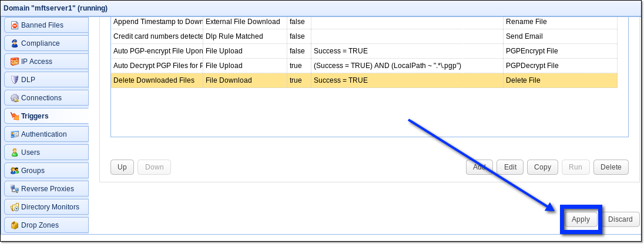Move the selected trigger Up
The width and height of the screenshot is (644, 244).
(x=122, y=167)
